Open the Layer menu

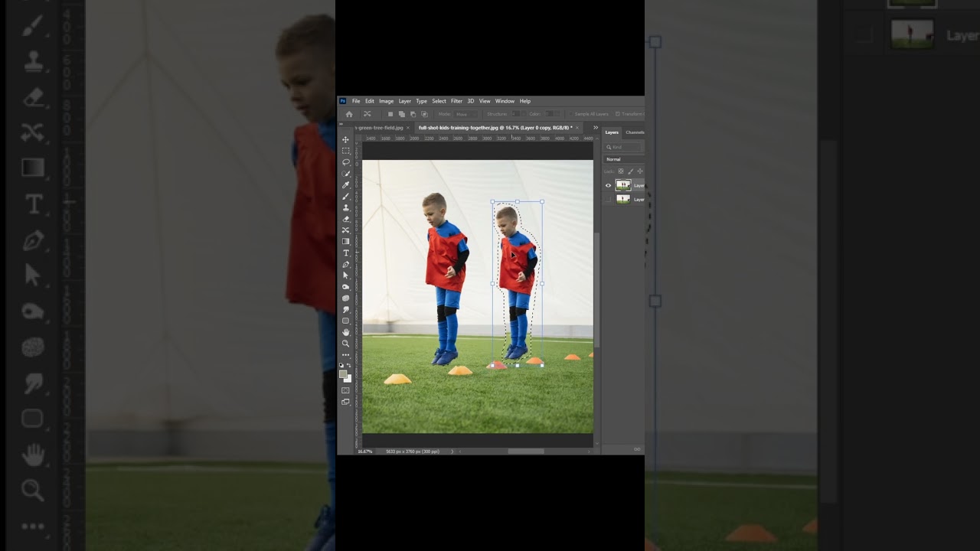click(404, 101)
